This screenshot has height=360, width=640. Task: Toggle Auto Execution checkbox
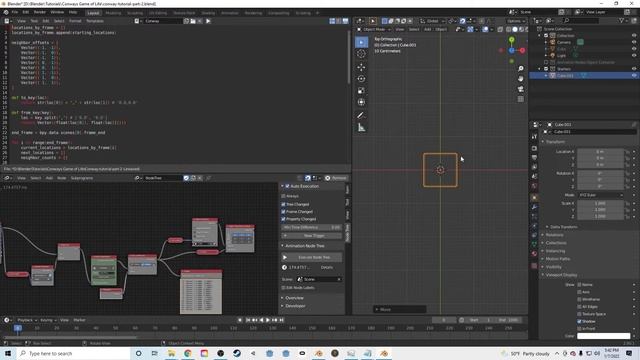(x=287, y=186)
